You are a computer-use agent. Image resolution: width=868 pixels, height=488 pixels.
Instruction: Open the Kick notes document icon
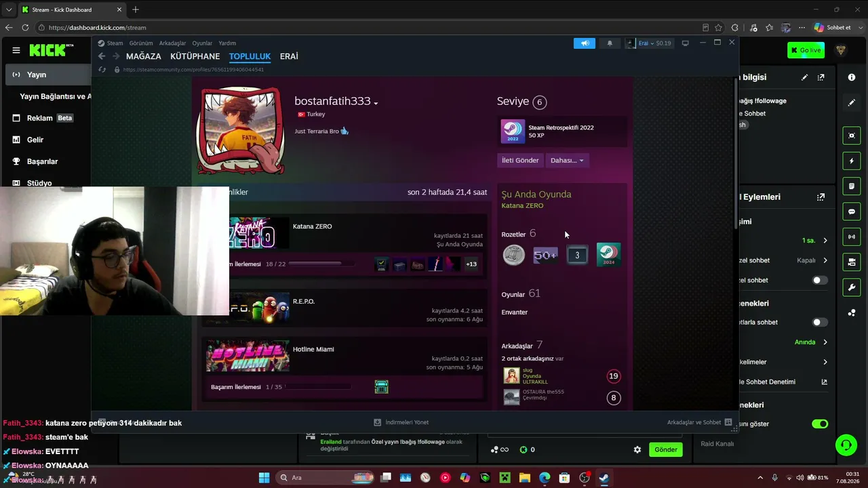[852, 186]
